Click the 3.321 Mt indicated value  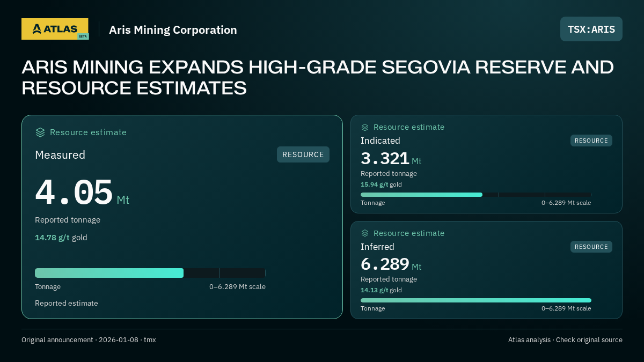(x=391, y=159)
